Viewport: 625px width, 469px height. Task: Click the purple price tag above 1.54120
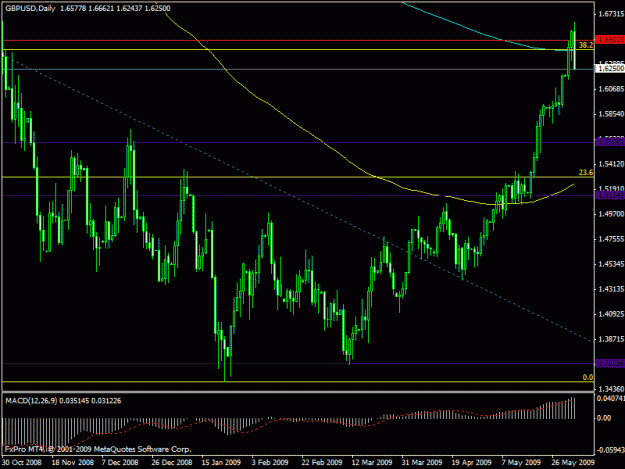(x=610, y=142)
